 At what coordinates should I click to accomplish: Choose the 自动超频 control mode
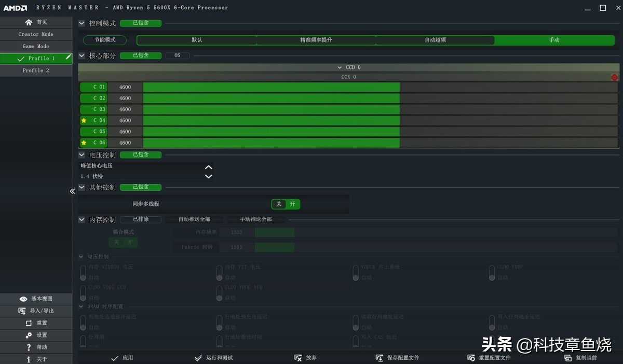(435, 40)
